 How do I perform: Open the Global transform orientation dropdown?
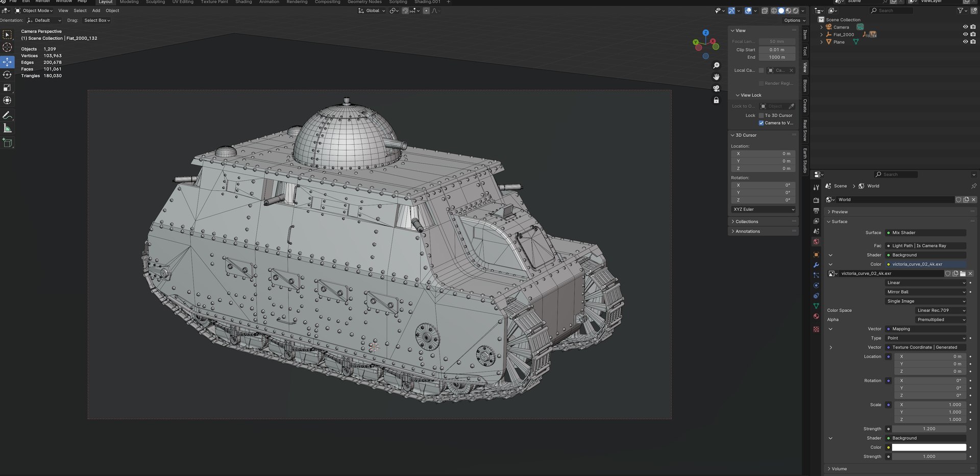click(372, 11)
